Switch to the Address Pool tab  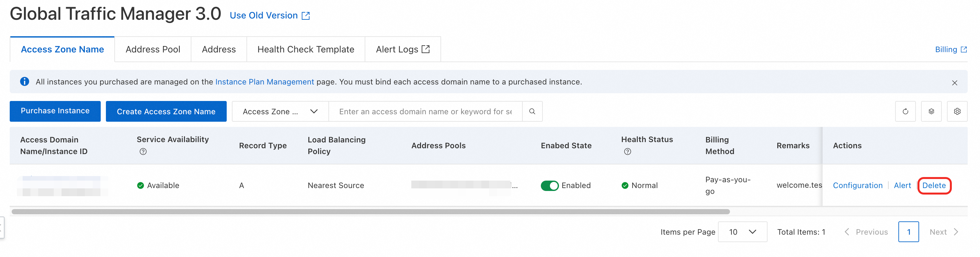click(x=153, y=50)
